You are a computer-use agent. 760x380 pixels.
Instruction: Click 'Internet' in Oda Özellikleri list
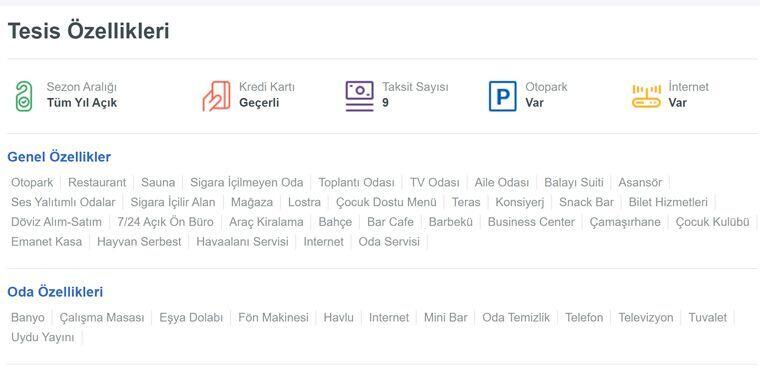point(389,318)
